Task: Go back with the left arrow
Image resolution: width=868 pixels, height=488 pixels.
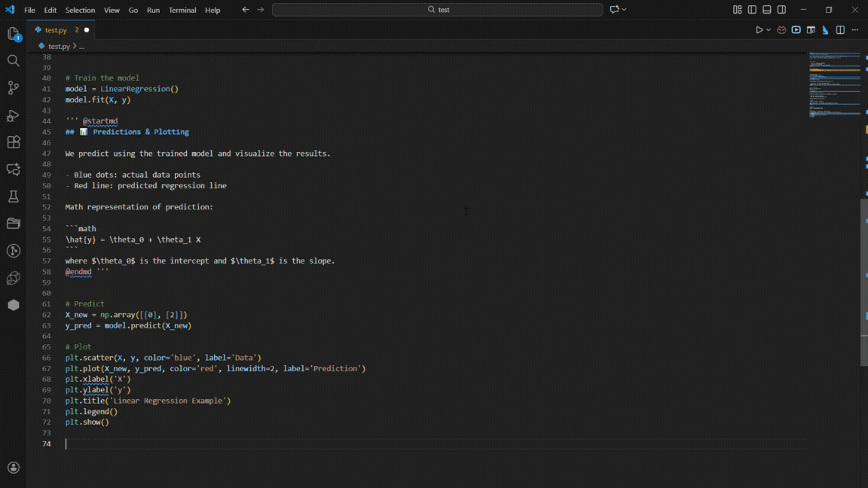Action: pos(245,9)
